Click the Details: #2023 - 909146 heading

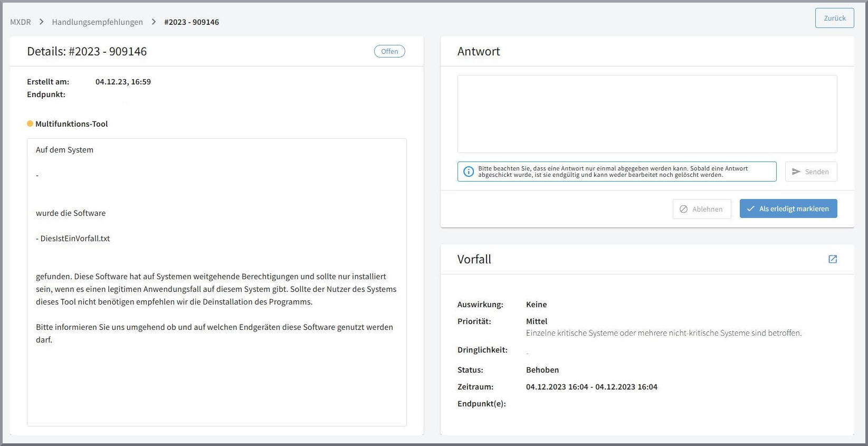point(87,51)
